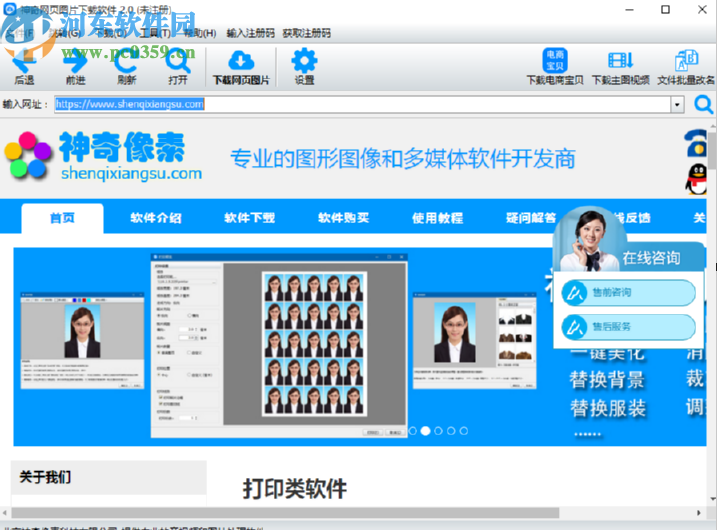This screenshot has height=530, width=717.
Task: Click the search magnifier beside URL bar
Action: click(x=703, y=104)
